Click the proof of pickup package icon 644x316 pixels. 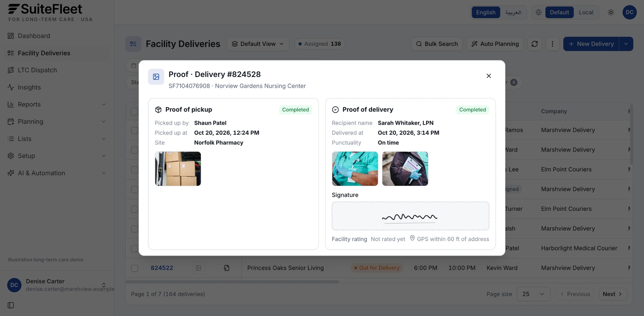[x=158, y=109]
